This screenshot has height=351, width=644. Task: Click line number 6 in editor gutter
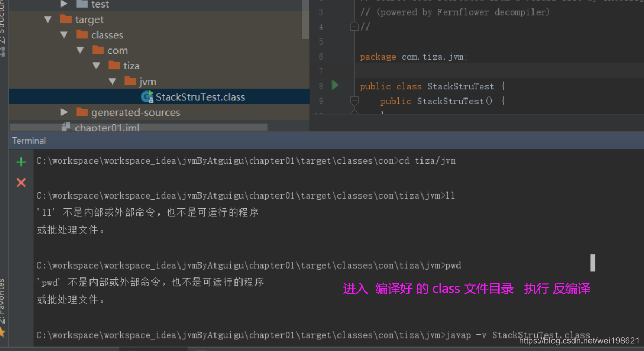point(321,57)
